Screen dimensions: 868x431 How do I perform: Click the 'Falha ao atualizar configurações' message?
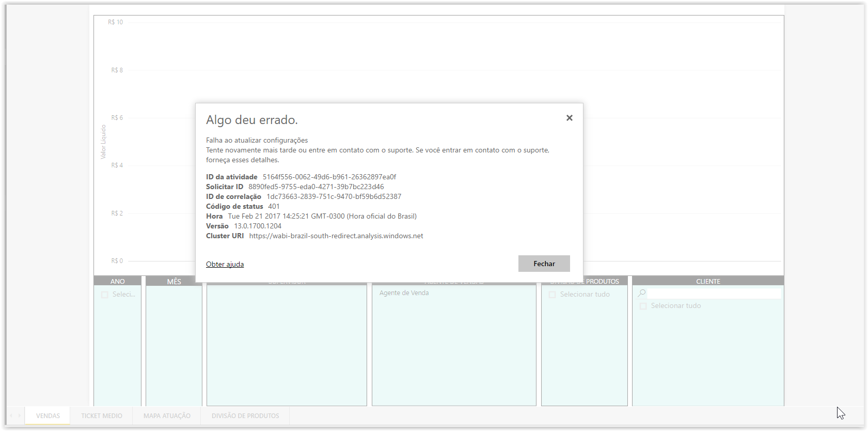click(257, 140)
